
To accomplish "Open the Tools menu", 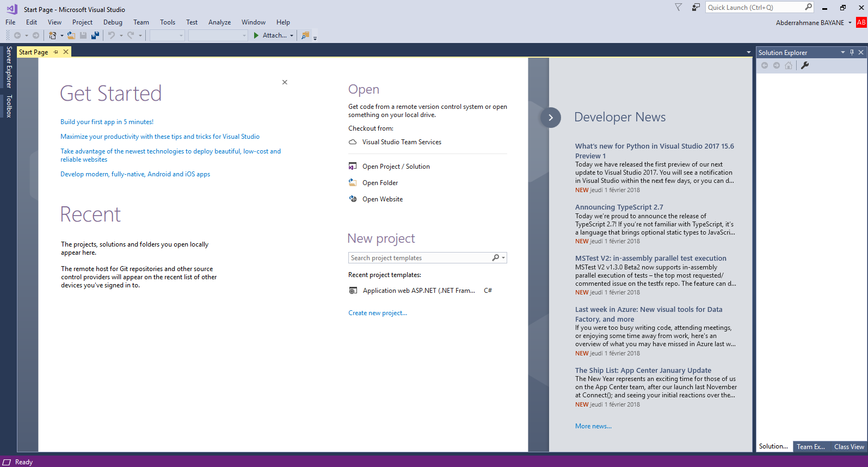I will (168, 22).
